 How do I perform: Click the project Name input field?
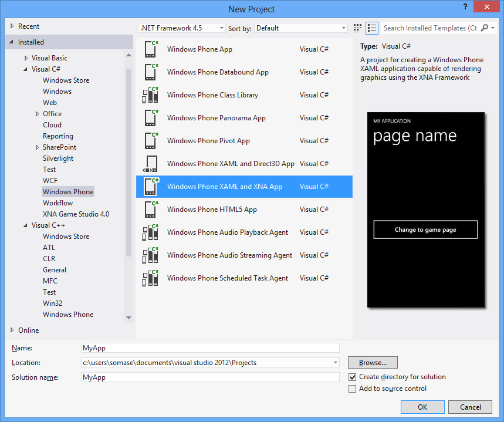[x=210, y=347]
